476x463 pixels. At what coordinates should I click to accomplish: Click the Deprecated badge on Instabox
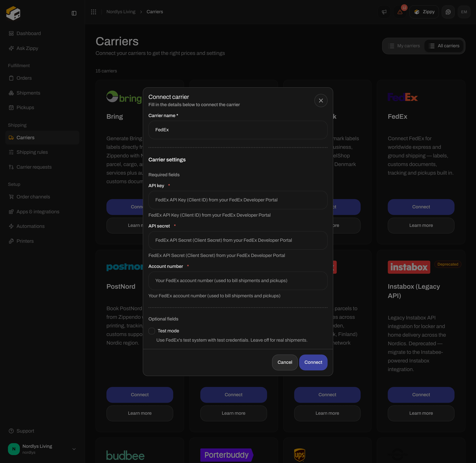[448, 264]
